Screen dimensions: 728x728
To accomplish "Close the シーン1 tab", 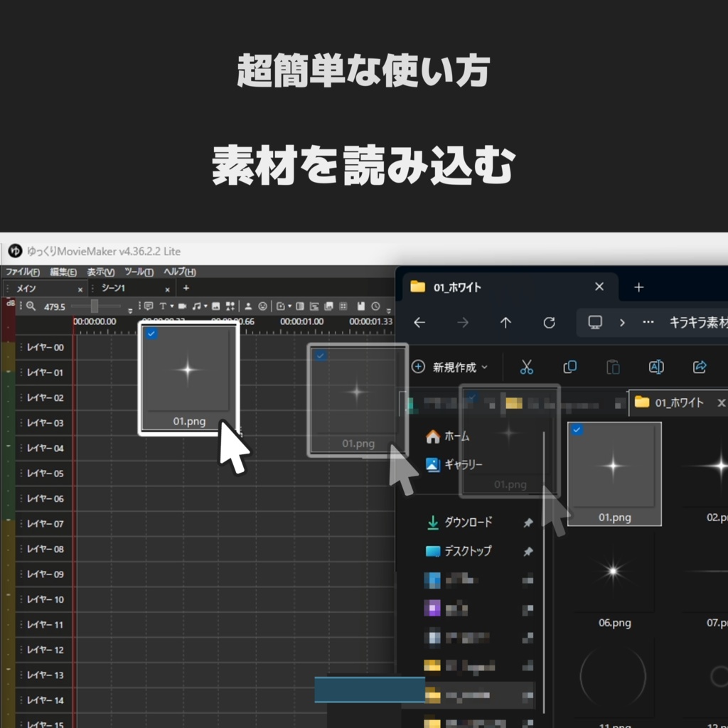I will tap(168, 289).
